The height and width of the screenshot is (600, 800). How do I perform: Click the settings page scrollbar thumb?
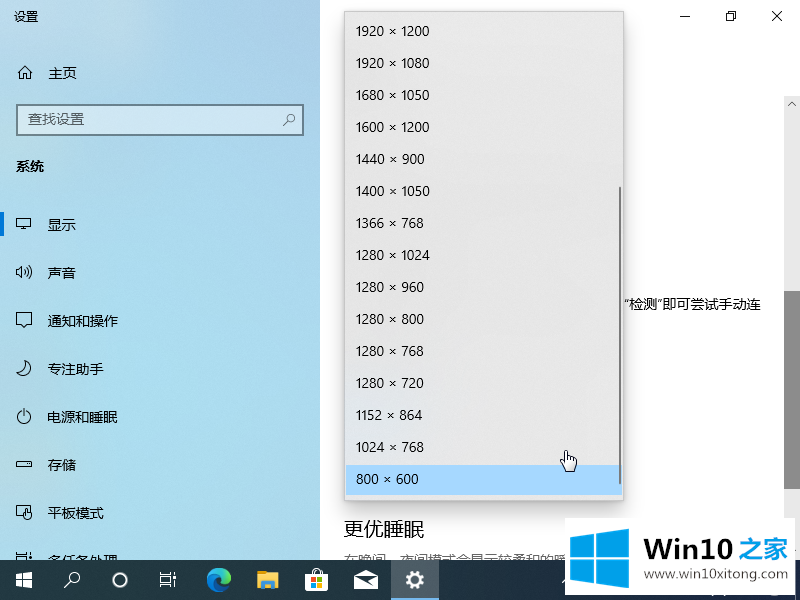click(x=792, y=390)
